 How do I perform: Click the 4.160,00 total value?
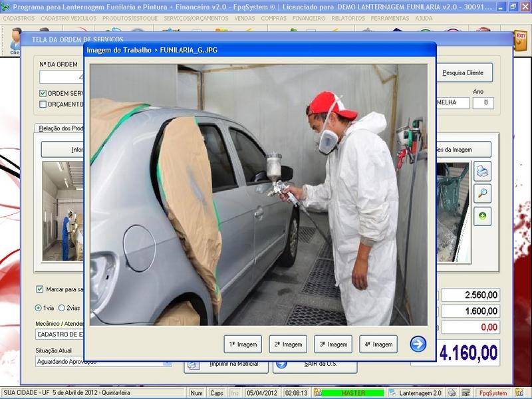468,352
